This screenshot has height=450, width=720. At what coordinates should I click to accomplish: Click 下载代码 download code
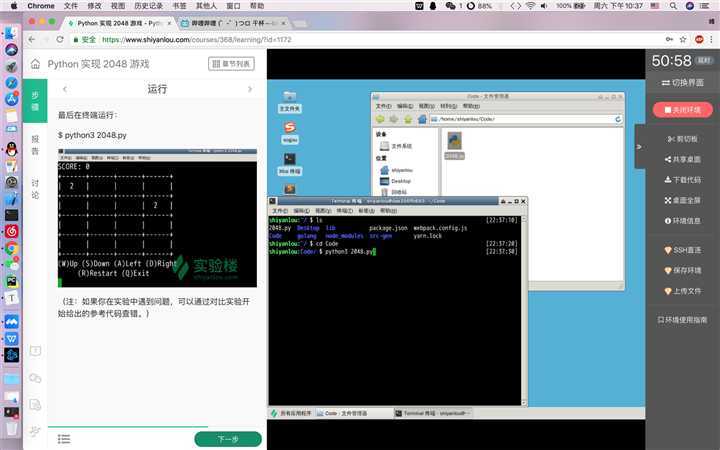coord(682,180)
